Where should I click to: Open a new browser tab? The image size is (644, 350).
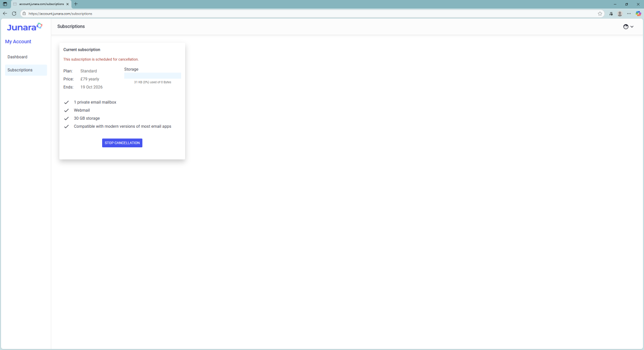click(x=76, y=4)
